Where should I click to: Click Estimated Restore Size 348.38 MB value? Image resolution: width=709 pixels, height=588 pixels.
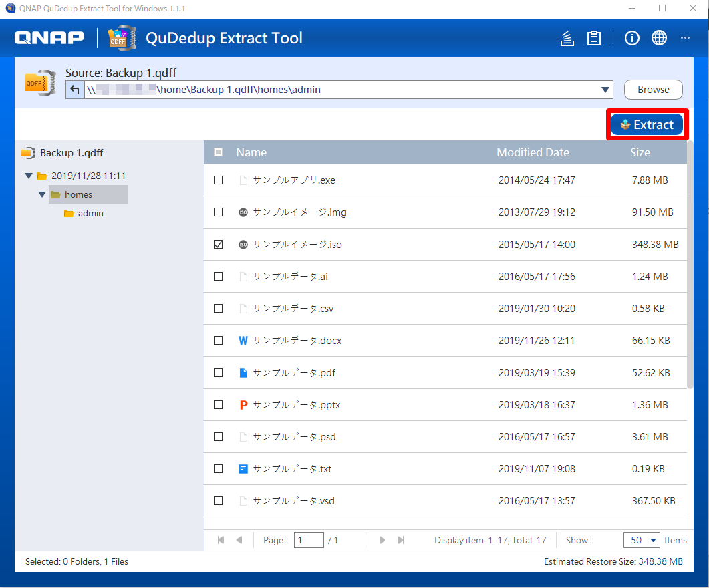(660, 562)
